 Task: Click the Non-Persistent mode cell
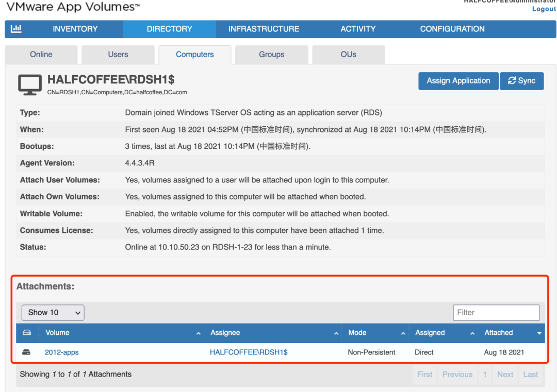click(371, 352)
